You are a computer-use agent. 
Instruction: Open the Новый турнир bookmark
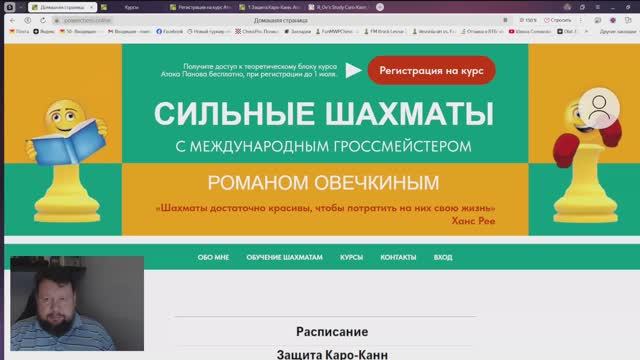(x=208, y=31)
